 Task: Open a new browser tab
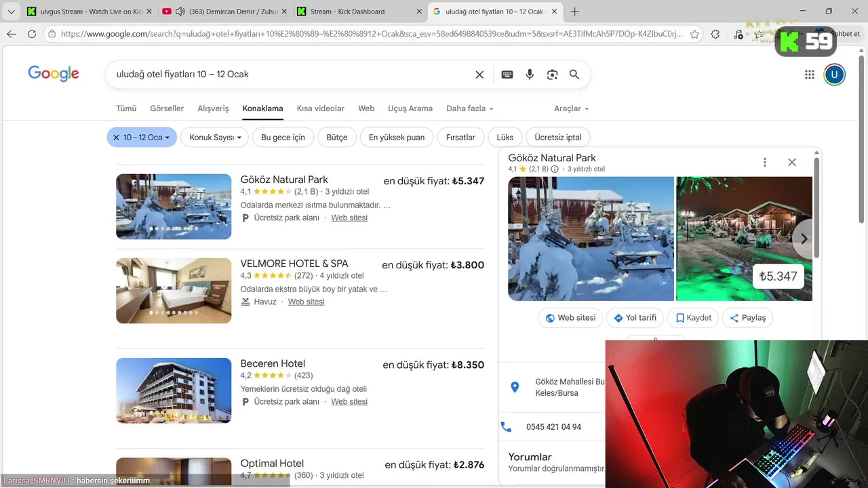tap(575, 12)
